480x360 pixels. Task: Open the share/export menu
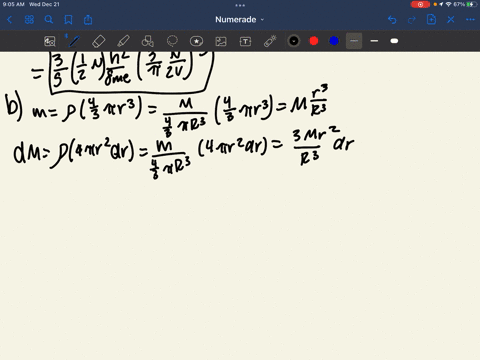(x=88, y=20)
